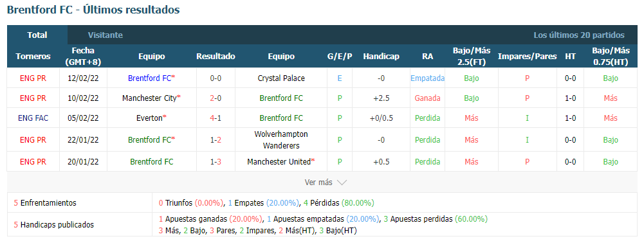The height and width of the screenshot is (241, 644).
Task: Open Everton team link
Action: tap(149, 118)
